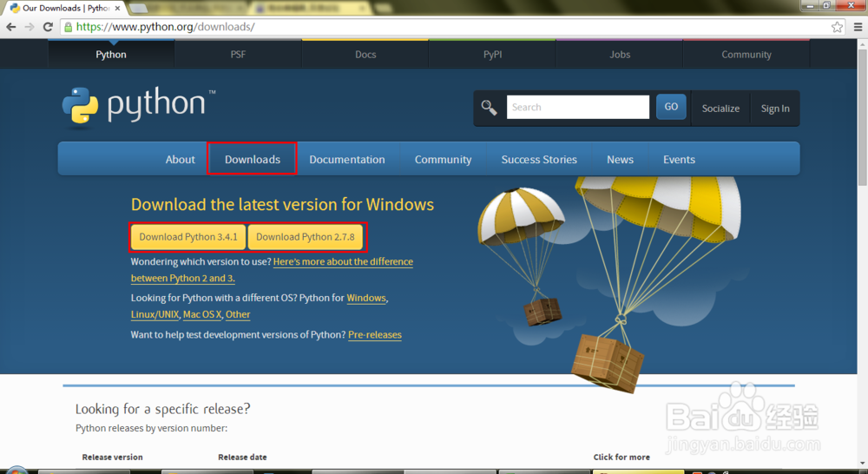Open the Events navigation menu
The image size is (868, 474).
point(680,160)
